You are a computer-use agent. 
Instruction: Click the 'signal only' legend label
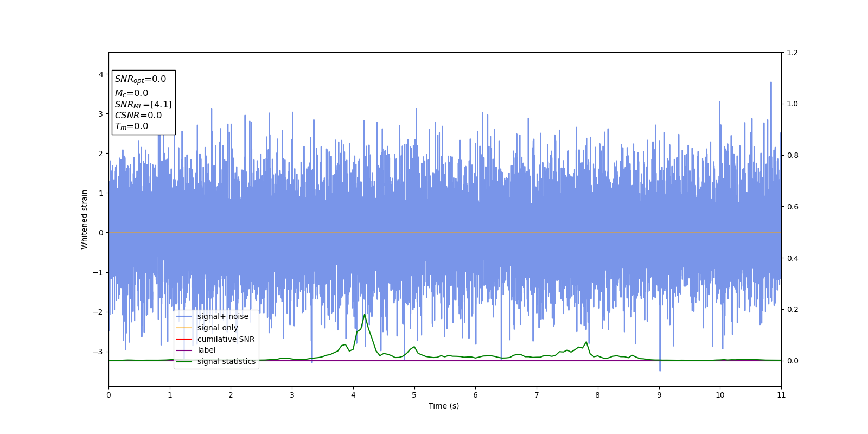[x=218, y=328]
